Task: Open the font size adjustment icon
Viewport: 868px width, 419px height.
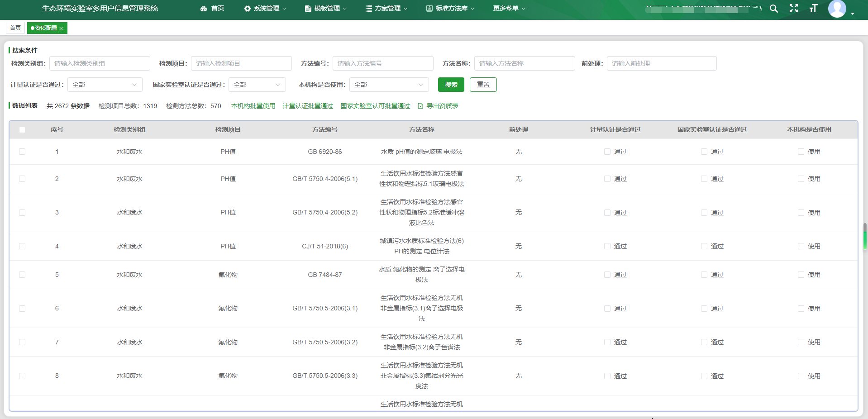Action: coord(813,9)
